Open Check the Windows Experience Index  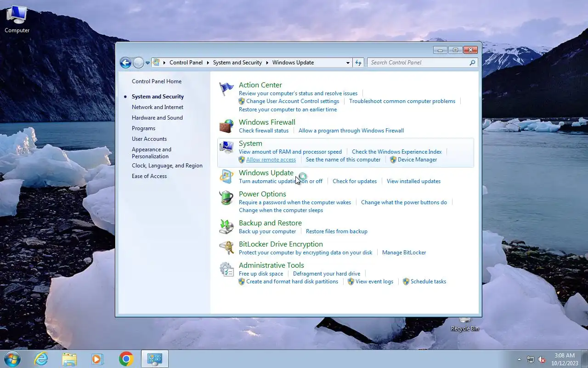(x=397, y=152)
